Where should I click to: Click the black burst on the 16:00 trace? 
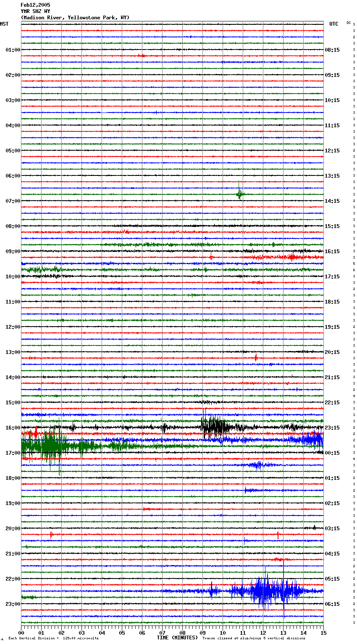click(215, 425)
